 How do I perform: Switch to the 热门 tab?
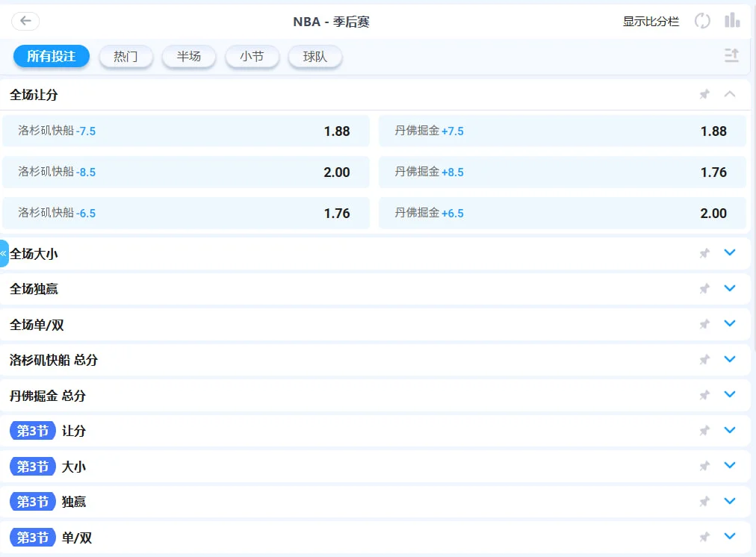click(x=126, y=56)
